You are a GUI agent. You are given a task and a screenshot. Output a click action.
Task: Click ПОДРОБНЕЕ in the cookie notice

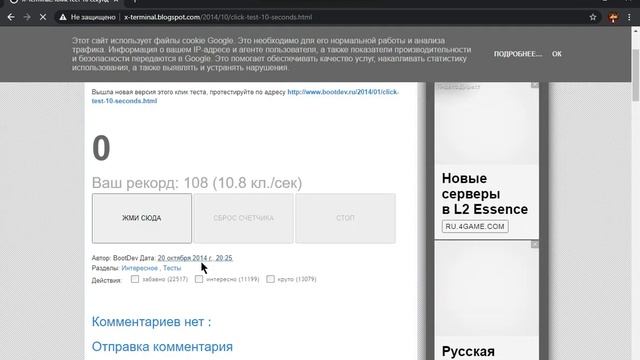518,54
